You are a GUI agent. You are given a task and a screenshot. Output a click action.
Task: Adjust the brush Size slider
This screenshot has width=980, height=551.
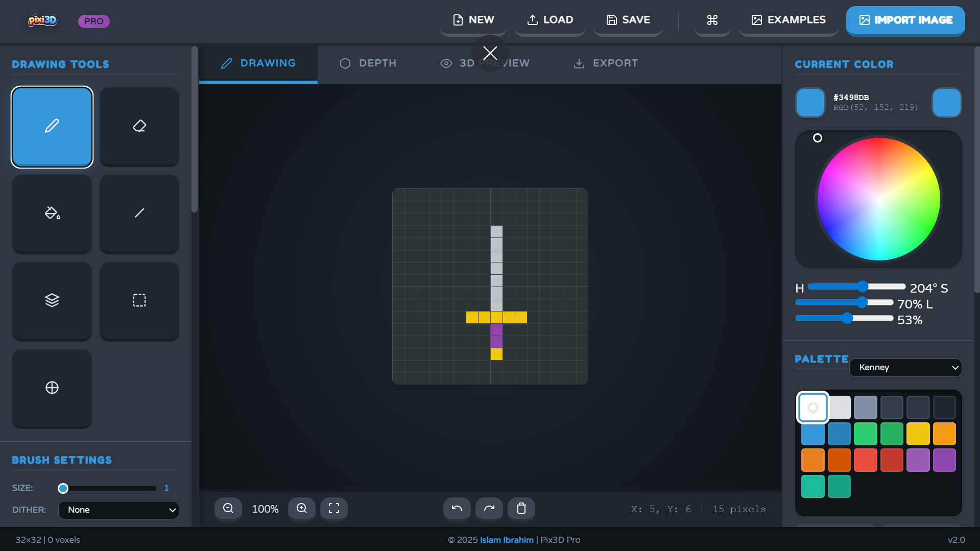(107, 489)
